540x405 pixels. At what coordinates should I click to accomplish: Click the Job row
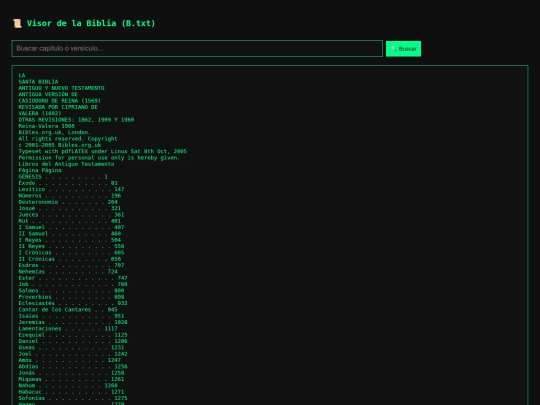pyautogui.click(x=73, y=284)
